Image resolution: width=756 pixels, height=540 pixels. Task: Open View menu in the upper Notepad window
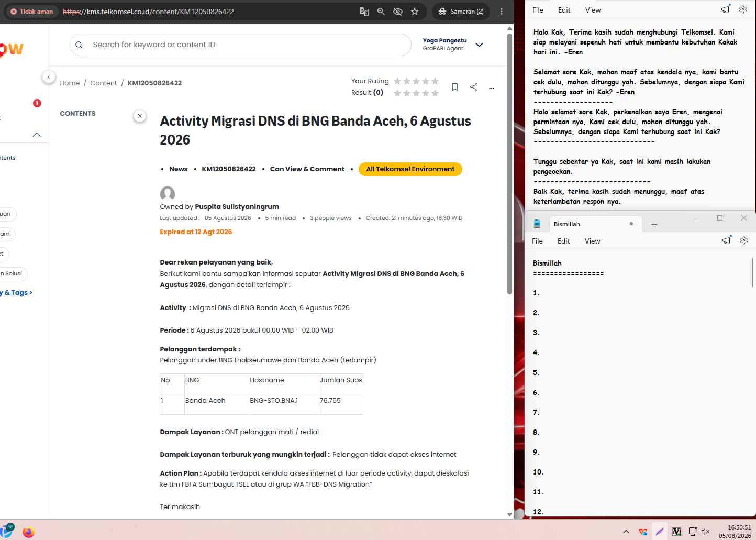point(593,10)
